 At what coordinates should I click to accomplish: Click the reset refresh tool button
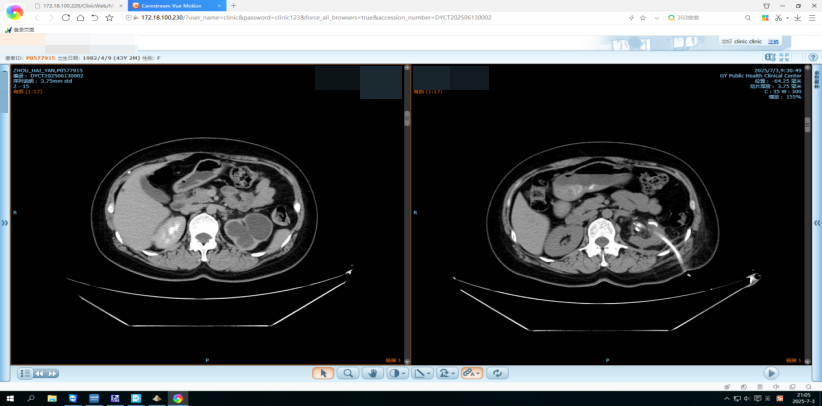(498, 373)
